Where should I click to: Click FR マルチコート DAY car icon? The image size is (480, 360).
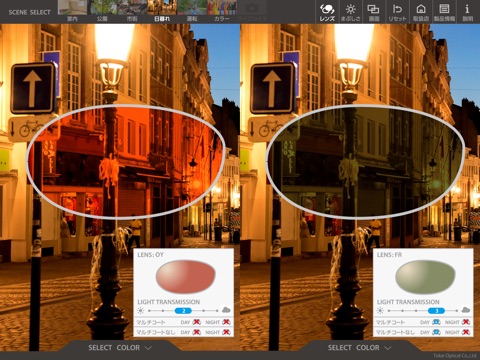(x=436, y=322)
